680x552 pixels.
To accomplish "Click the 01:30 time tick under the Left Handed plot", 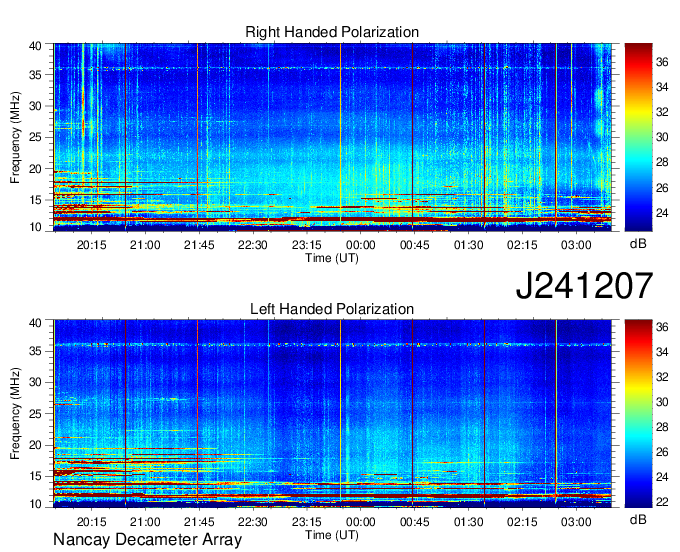I will [x=468, y=521].
